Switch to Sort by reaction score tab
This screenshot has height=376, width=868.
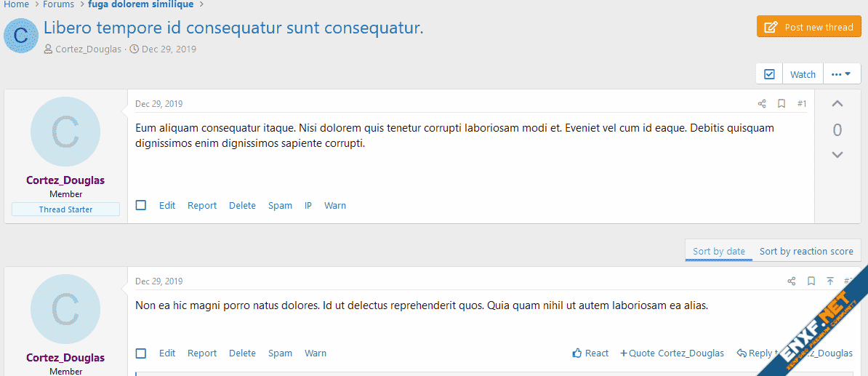(806, 251)
